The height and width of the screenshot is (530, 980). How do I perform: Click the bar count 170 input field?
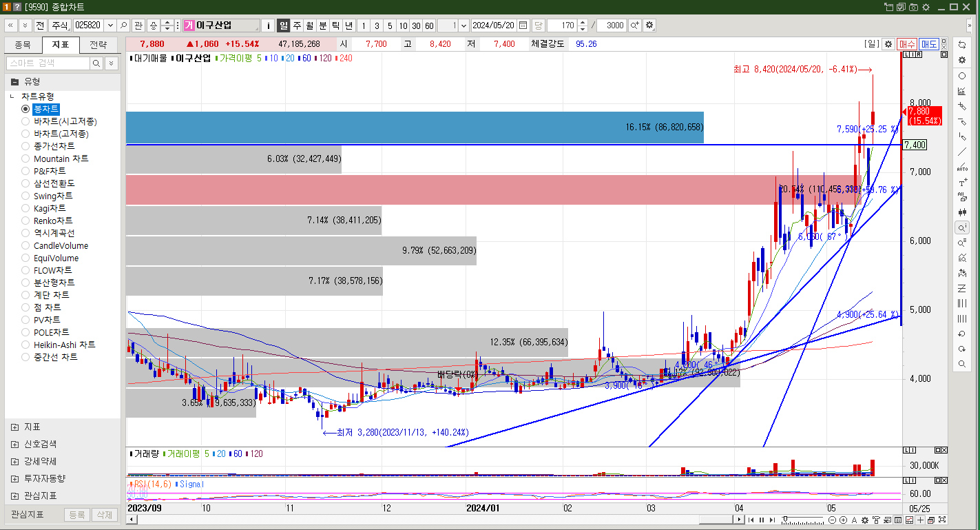coord(562,25)
